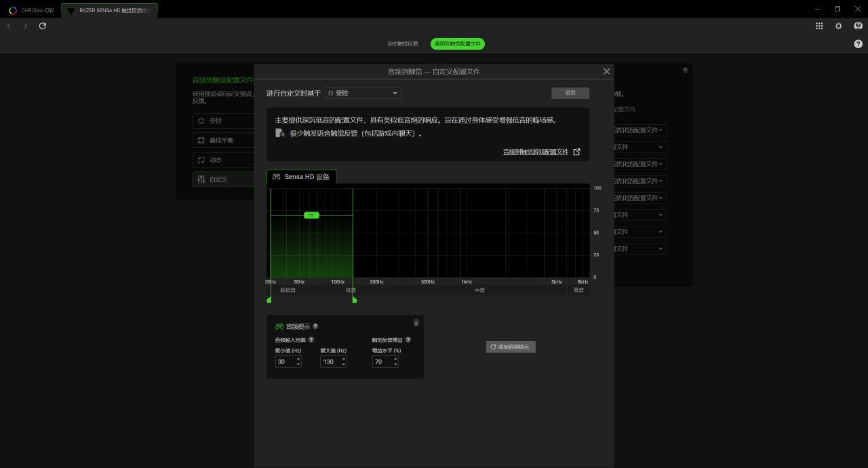Select the 最佳平衡 preset in the background list
This screenshot has height=468, width=868.
tap(223, 140)
